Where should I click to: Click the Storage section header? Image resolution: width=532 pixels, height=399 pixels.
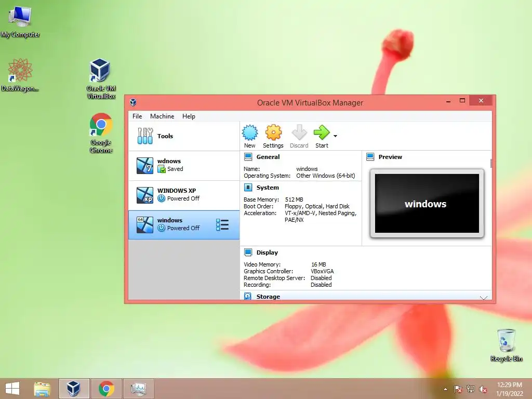click(x=268, y=297)
